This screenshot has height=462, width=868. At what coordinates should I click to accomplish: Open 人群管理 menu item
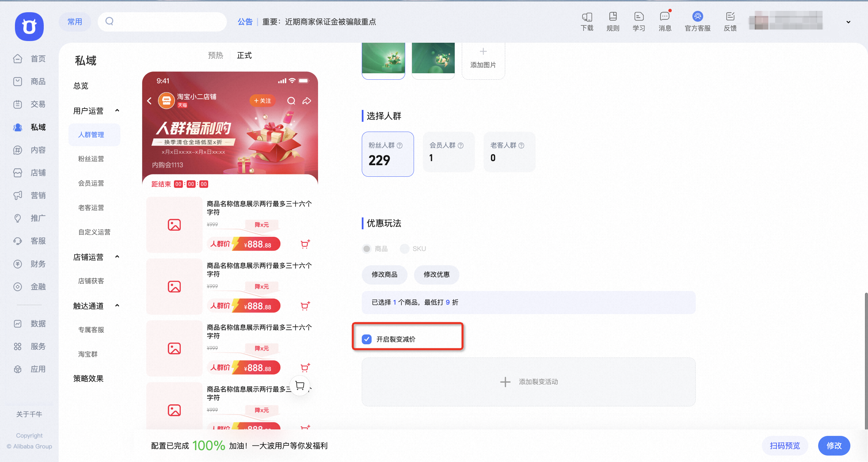point(94,135)
